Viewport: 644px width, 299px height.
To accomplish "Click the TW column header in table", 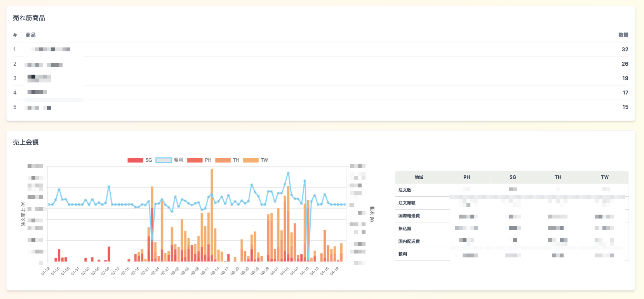I will point(605,177).
